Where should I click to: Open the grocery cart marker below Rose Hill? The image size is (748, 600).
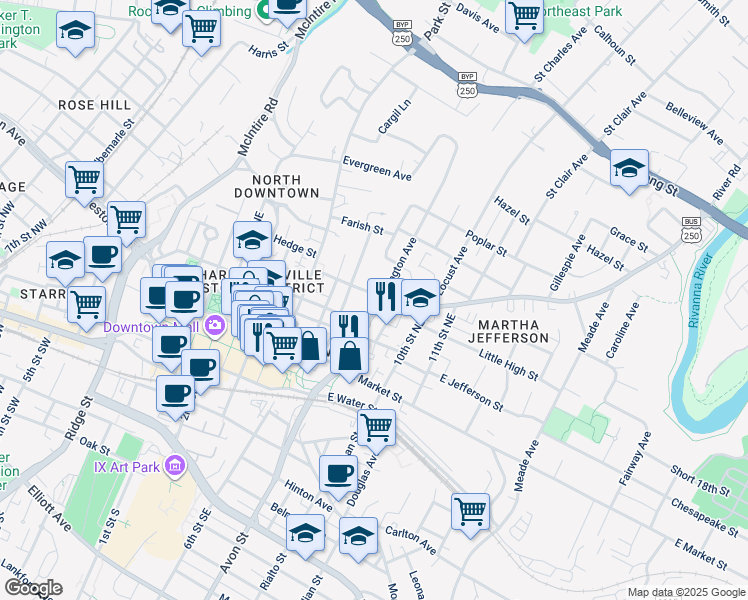pos(85,180)
